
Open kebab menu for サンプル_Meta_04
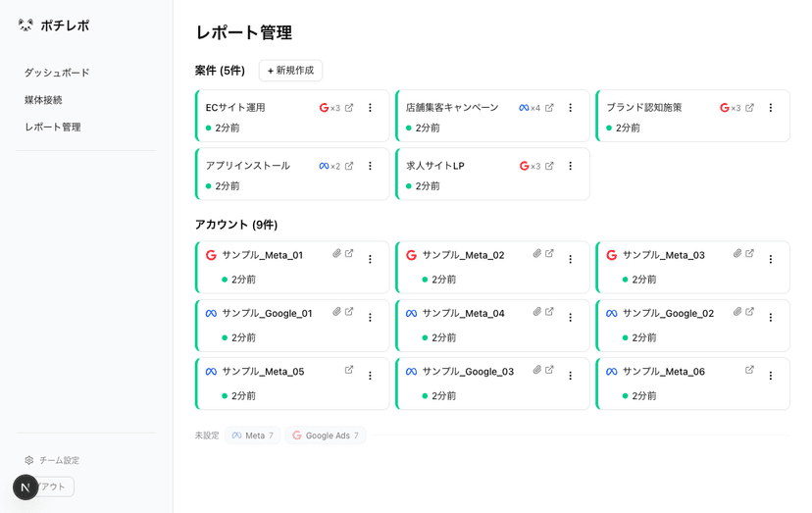tap(570, 318)
